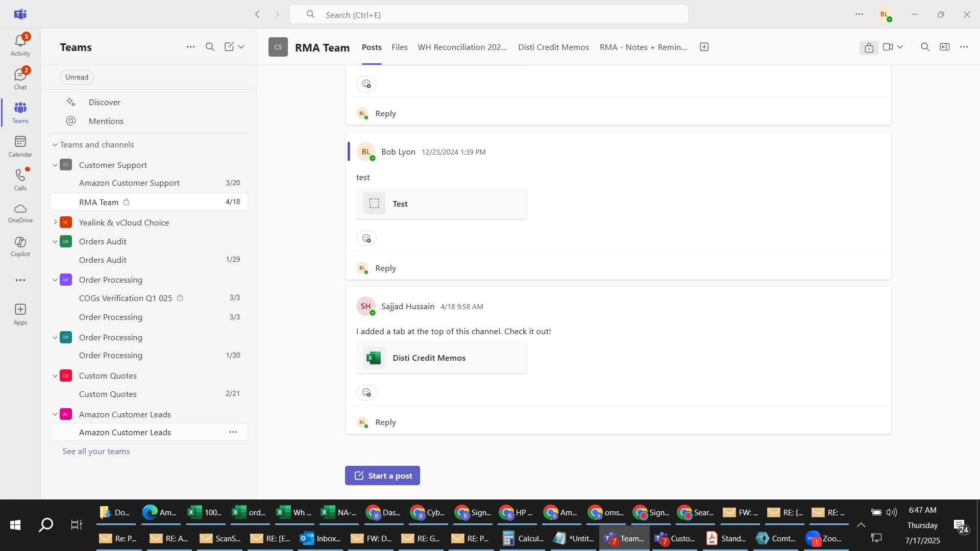Click See all your teams link
The width and height of the screenshot is (980, 551).
coord(96,452)
